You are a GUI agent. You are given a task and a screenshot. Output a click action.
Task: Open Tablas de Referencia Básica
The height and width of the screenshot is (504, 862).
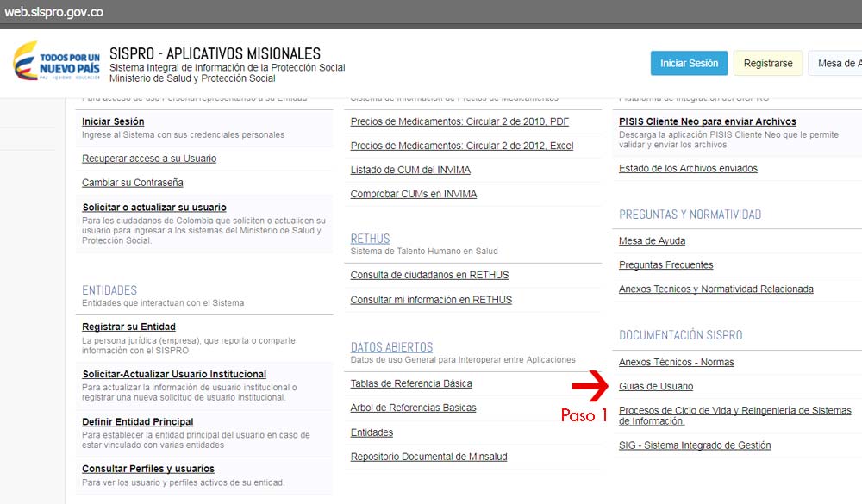click(x=411, y=384)
